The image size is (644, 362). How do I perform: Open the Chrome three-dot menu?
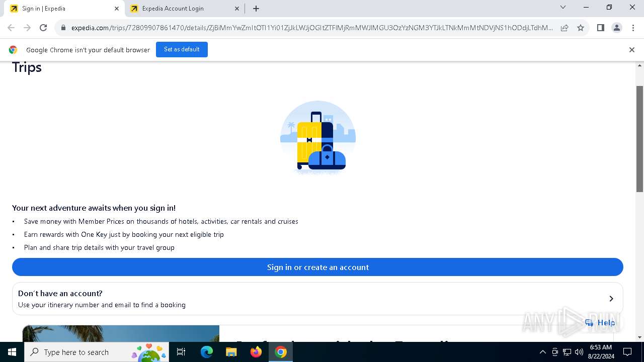point(633,28)
